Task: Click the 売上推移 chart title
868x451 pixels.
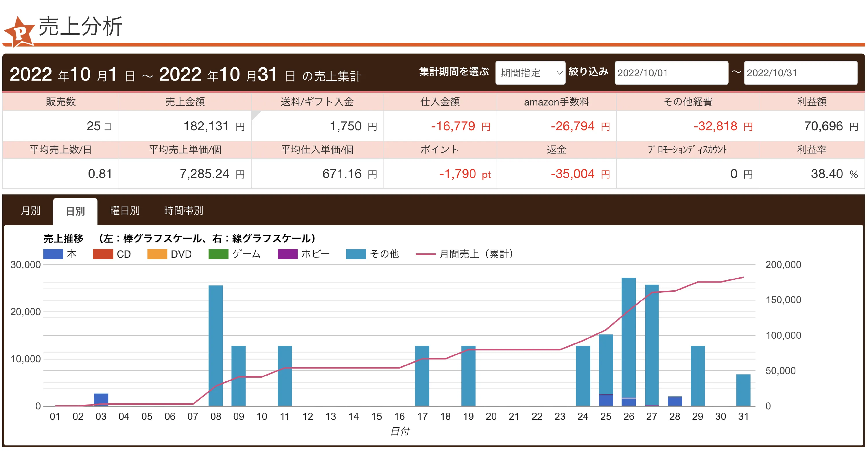Action: [63, 238]
